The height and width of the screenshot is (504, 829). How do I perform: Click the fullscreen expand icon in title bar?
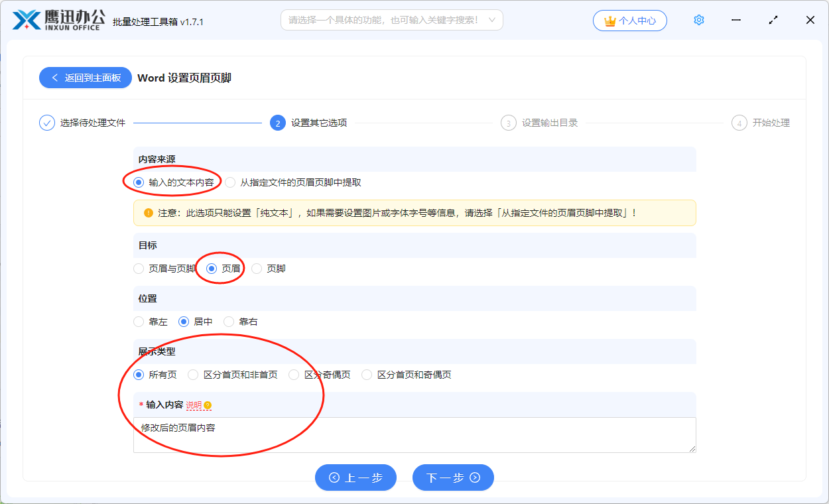[773, 20]
